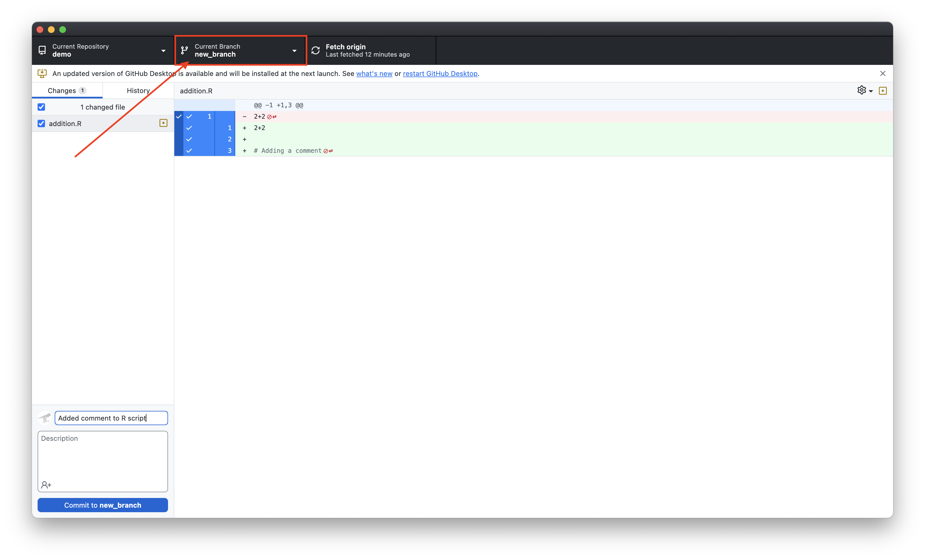Click modified icon next to addition.R

click(x=163, y=123)
